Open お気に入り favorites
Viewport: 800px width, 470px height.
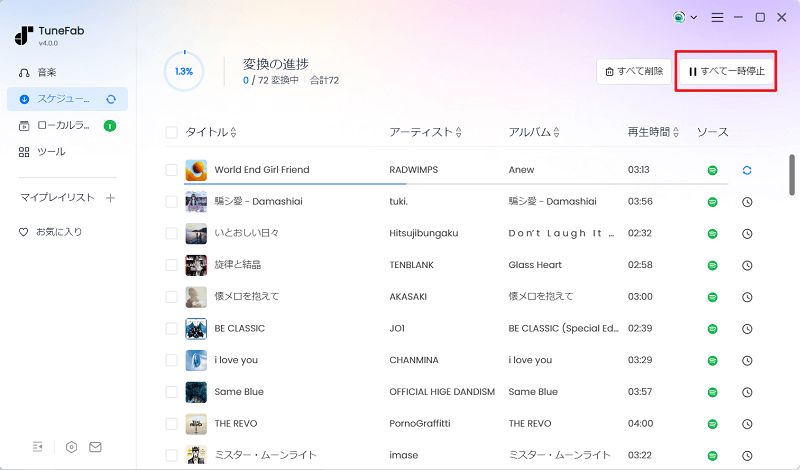pos(51,232)
